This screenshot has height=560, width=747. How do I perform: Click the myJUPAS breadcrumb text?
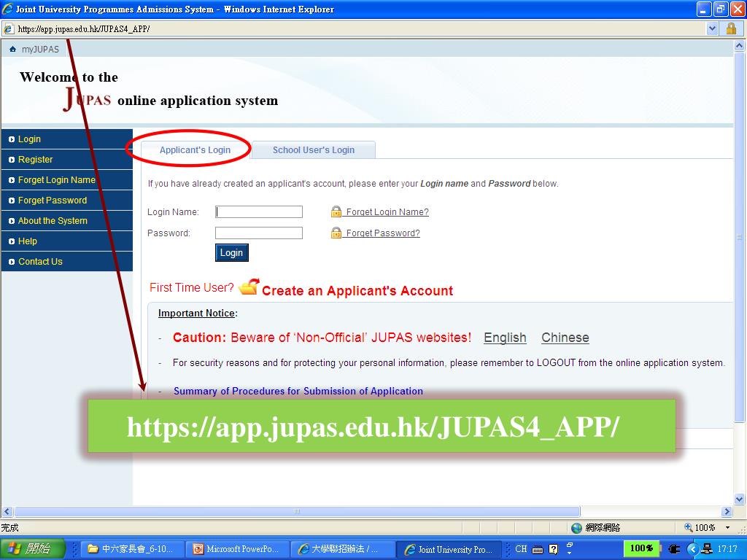tap(41, 50)
